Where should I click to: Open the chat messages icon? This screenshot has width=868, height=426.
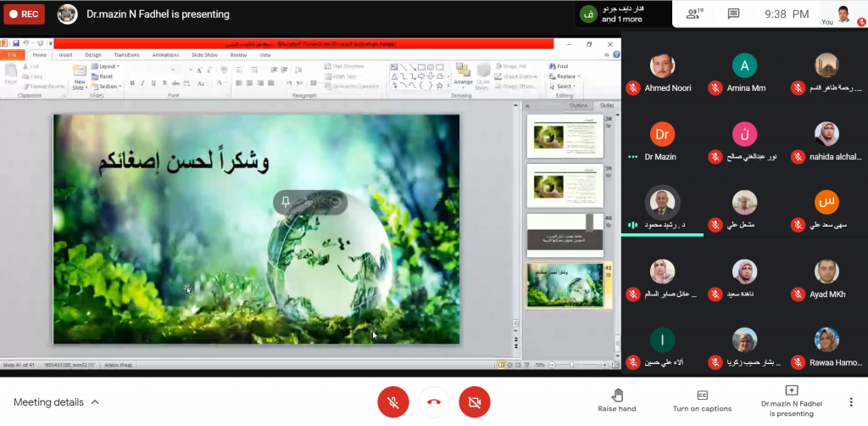(x=733, y=14)
